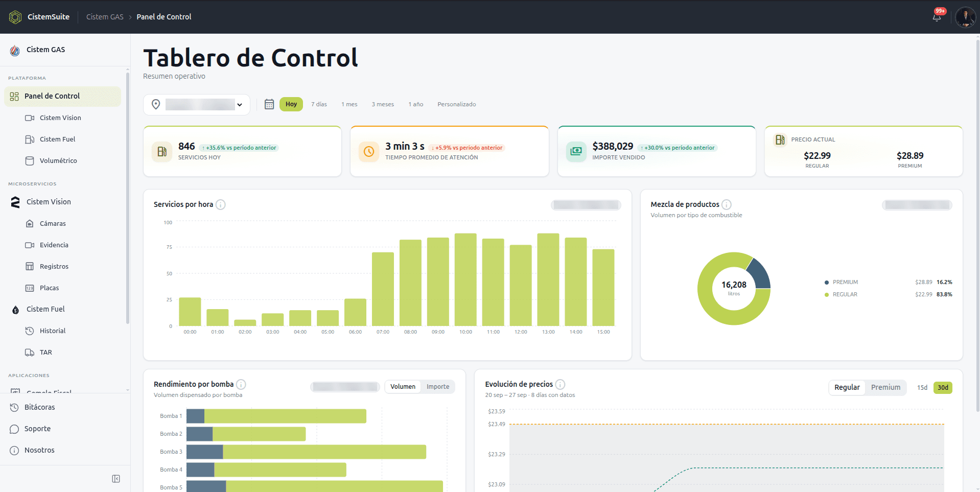
Task: Click info icon beside Evolución de precios
Action: [x=560, y=384]
